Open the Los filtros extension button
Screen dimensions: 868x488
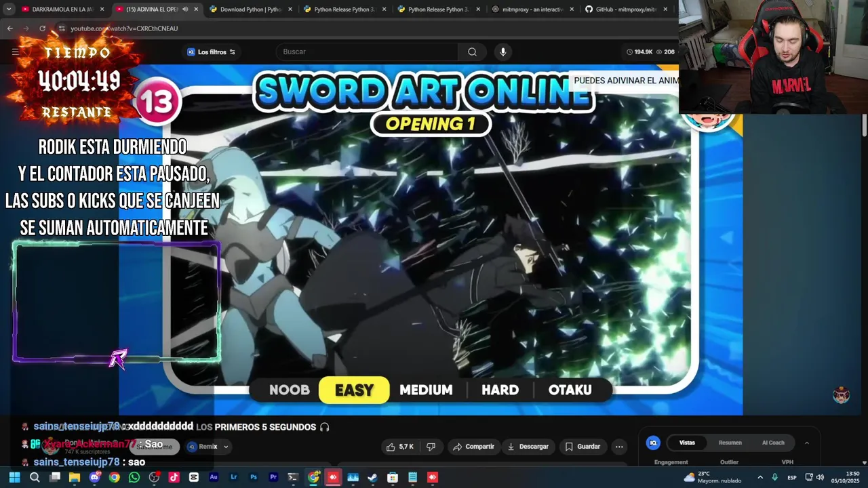(x=211, y=52)
